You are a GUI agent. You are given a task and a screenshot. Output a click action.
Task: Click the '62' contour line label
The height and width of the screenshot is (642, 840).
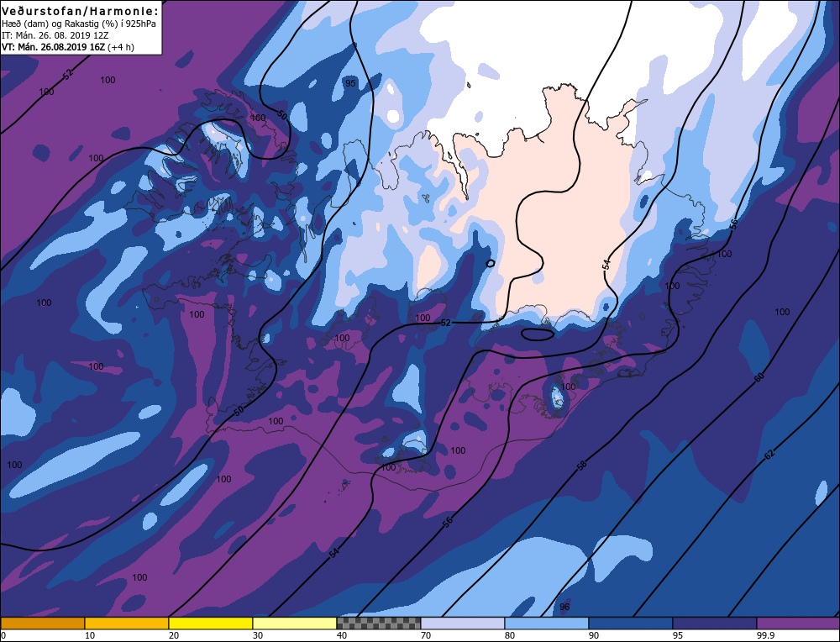pyautogui.click(x=769, y=455)
